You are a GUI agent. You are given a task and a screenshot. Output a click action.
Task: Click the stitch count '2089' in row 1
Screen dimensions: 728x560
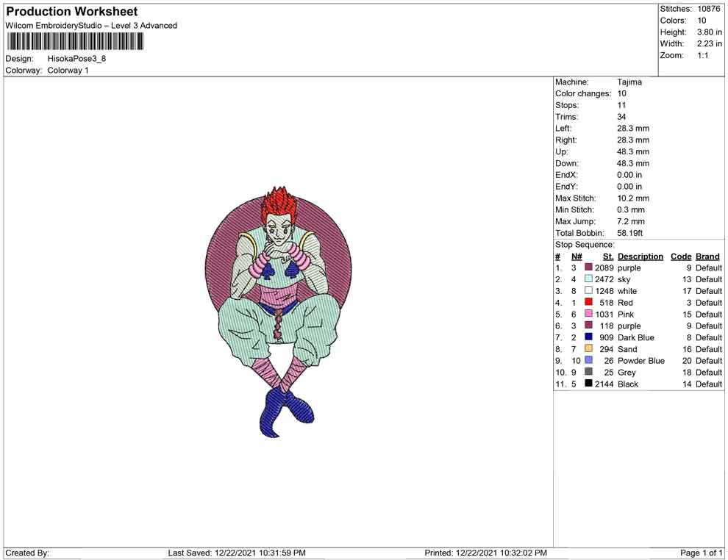pos(604,268)
